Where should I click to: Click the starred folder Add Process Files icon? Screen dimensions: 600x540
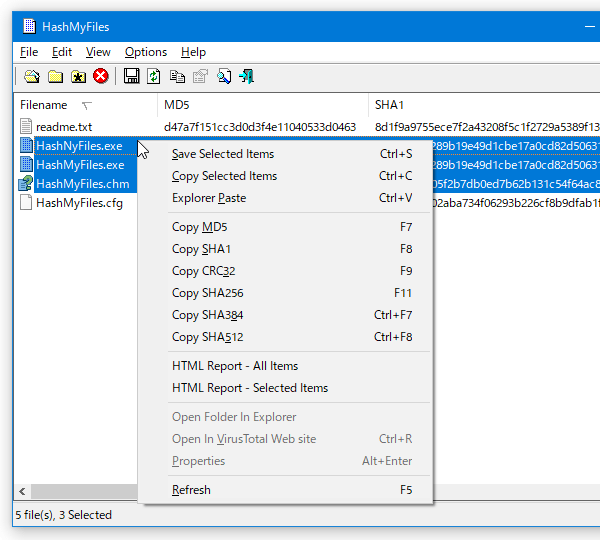[78, 77]
